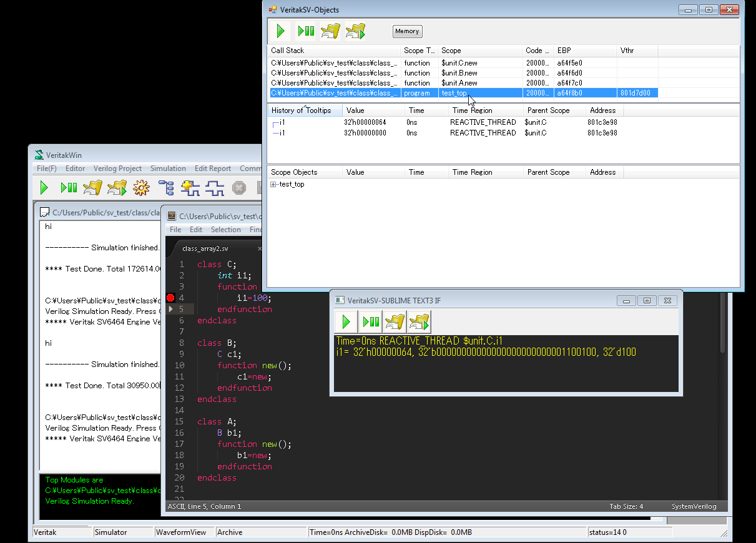Click the Sublime Text editor title bar icon
The height and width of the screenshot is (543, 756).
[x=172, y=216]
